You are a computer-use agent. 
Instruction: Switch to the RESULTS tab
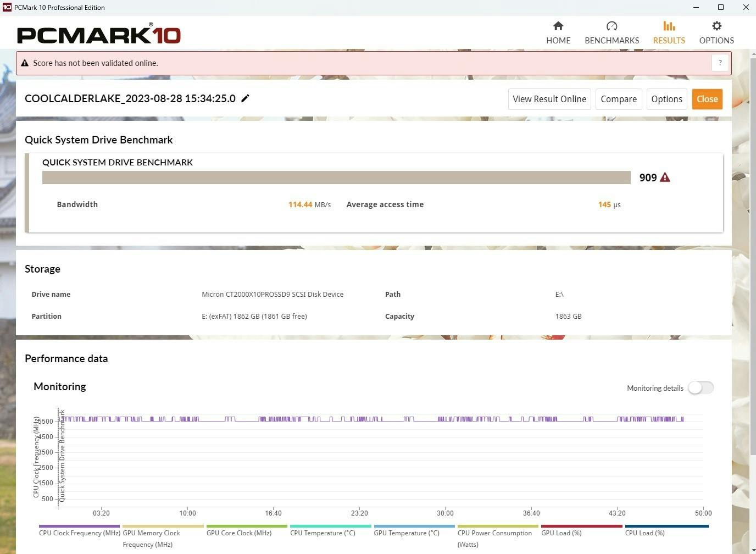click(x=669, y=33)
